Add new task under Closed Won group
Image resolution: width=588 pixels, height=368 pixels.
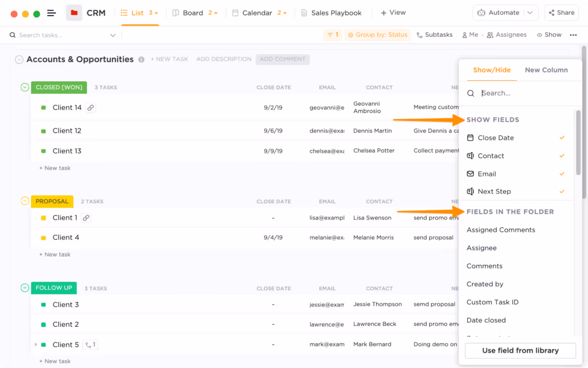[55, 168]
